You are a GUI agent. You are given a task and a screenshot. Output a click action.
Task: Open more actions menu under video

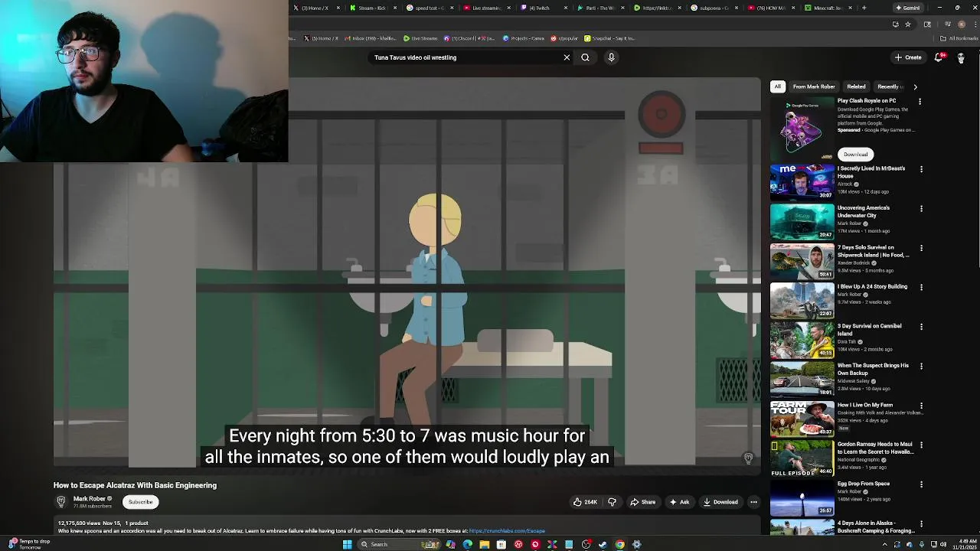point(753,502)
